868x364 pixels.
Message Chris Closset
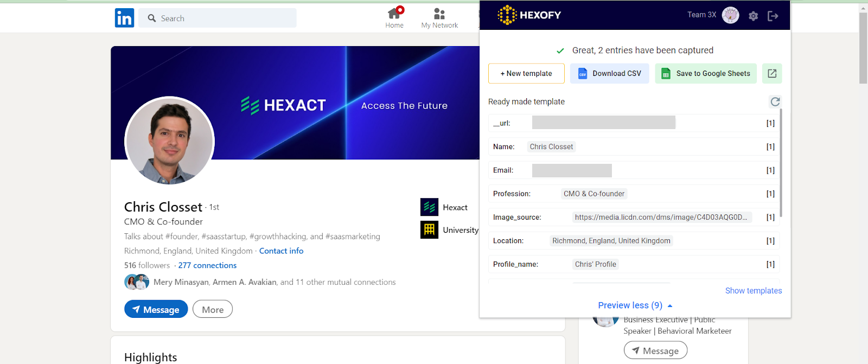pos(156,309)
